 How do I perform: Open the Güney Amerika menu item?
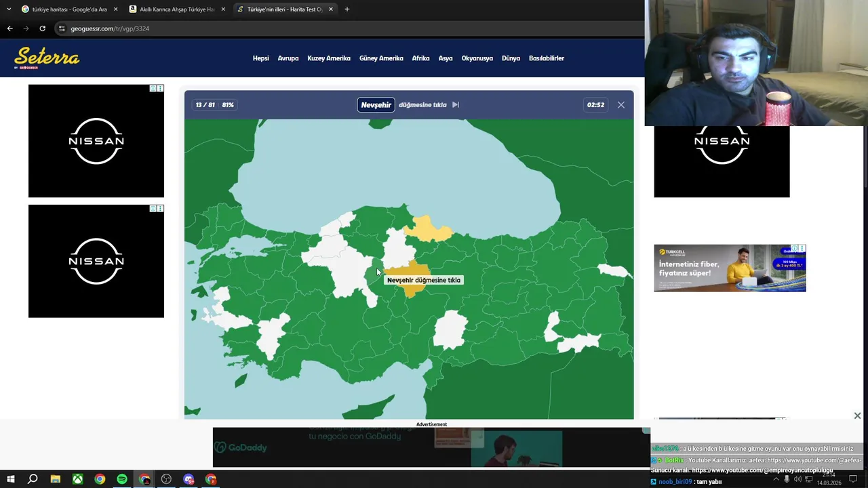click(381, 58)
